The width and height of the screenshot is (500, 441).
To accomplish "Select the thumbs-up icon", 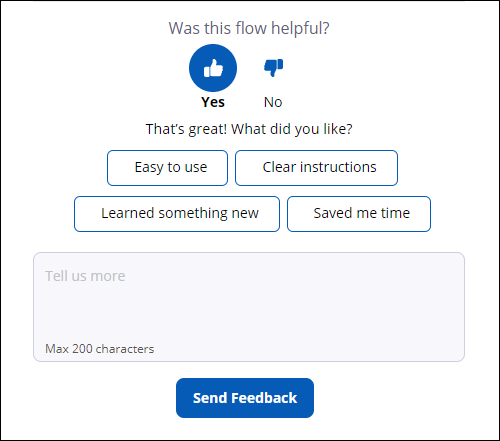I will (213, 68).
